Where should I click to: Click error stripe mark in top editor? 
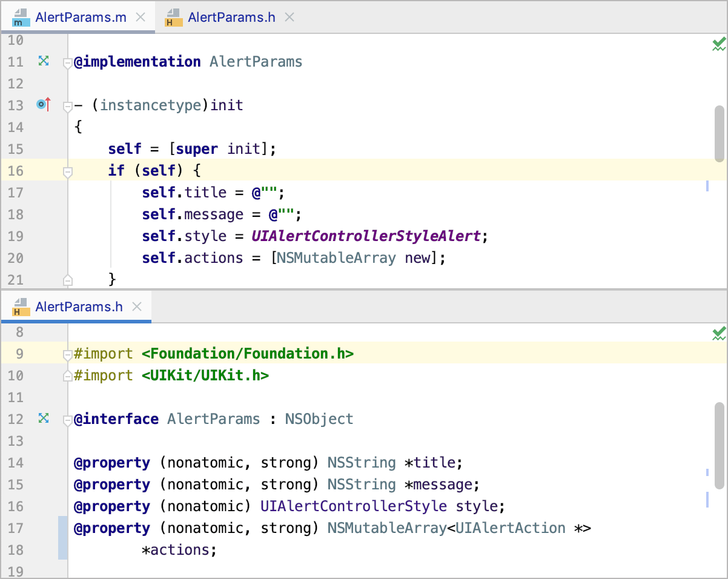tap(707, 185)
